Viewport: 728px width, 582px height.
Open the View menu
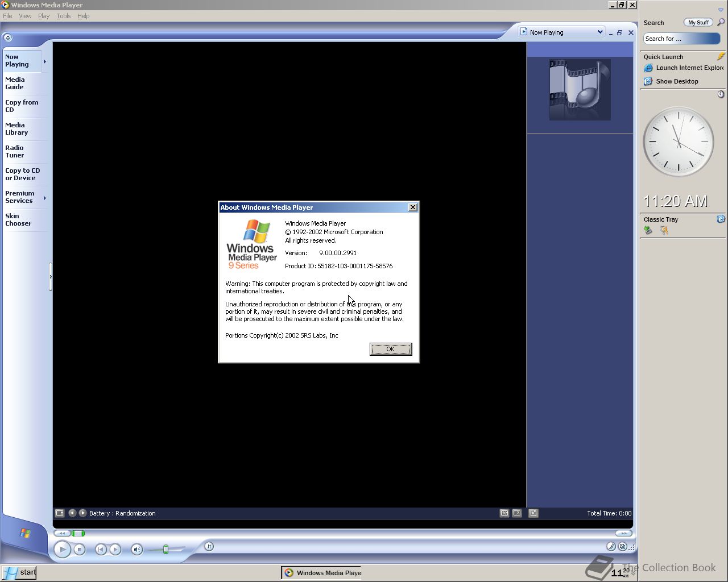(x=25, y=16)
